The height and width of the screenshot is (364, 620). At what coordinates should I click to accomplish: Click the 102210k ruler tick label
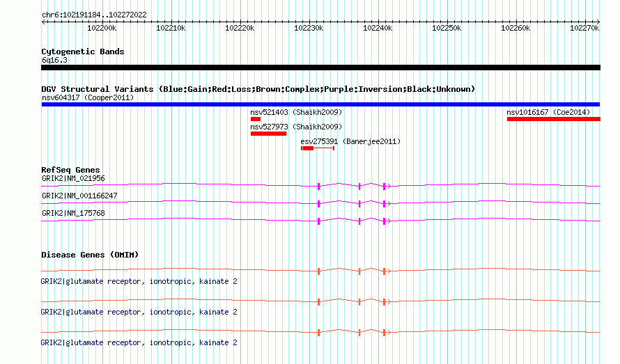point(171,28)
